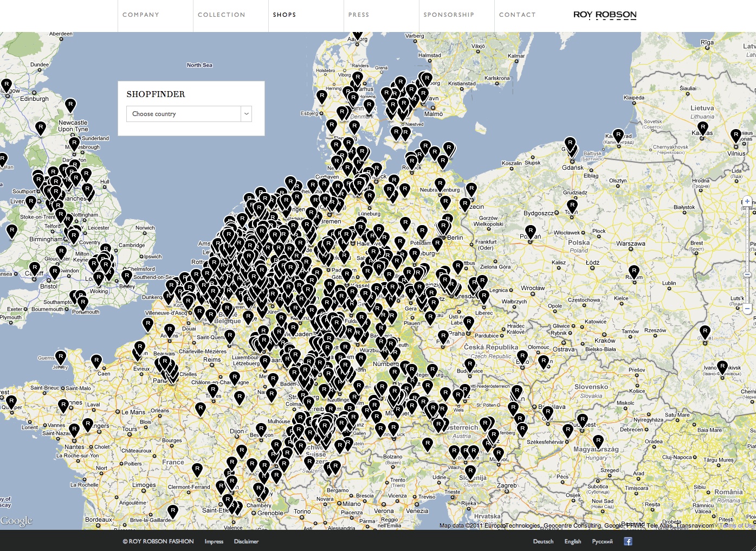The width and height of the screenshot is (756, 551).
Task: Select the shop marker near Esbjerg
Action: (322, 97)
